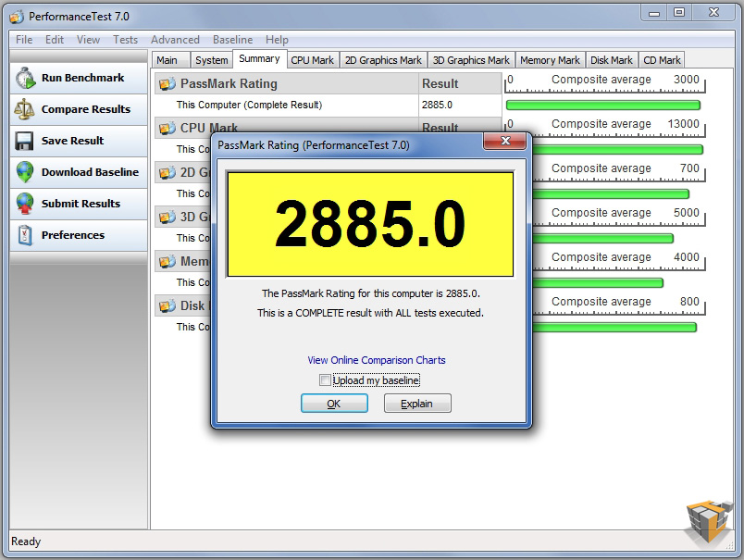Image resolution: width=744 pixels, height=560 pixels.
Task: Click the large yellow 2885.0 score panel
Action: coord(370,224)
